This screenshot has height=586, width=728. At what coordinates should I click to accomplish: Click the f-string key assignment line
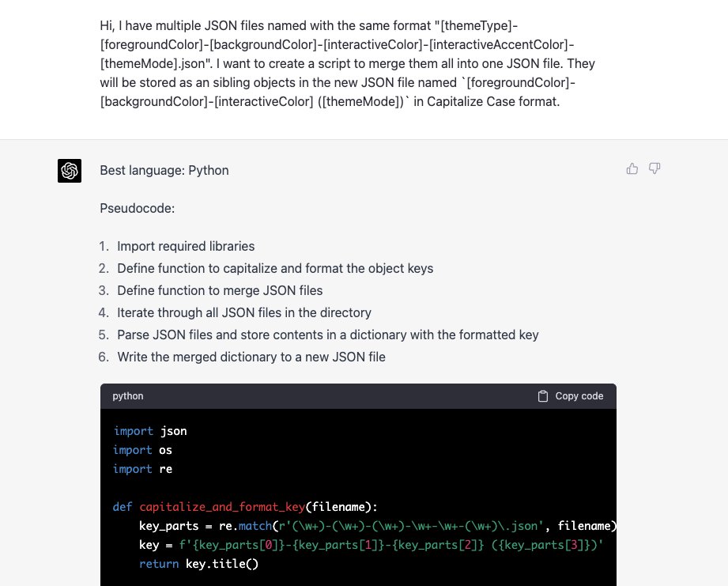tap(371, 545)
